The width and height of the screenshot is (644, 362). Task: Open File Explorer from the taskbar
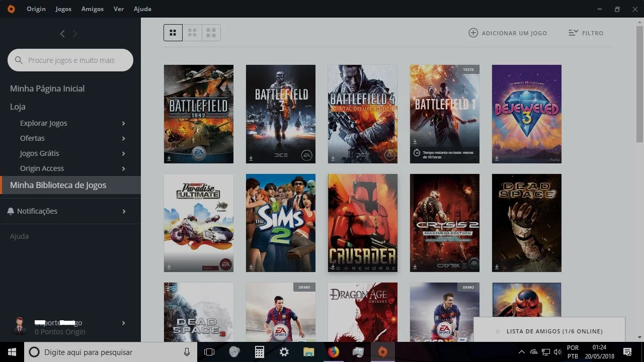coord(309,352)
